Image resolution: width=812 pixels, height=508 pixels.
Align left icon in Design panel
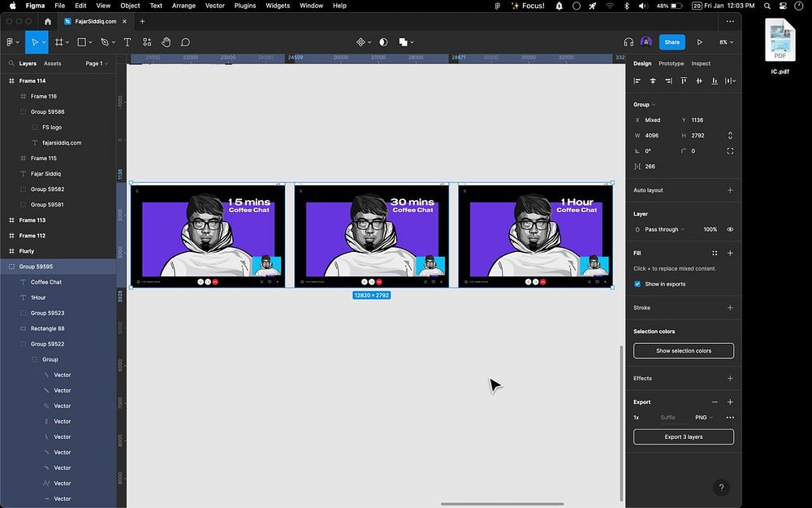(x=637, y=80)
